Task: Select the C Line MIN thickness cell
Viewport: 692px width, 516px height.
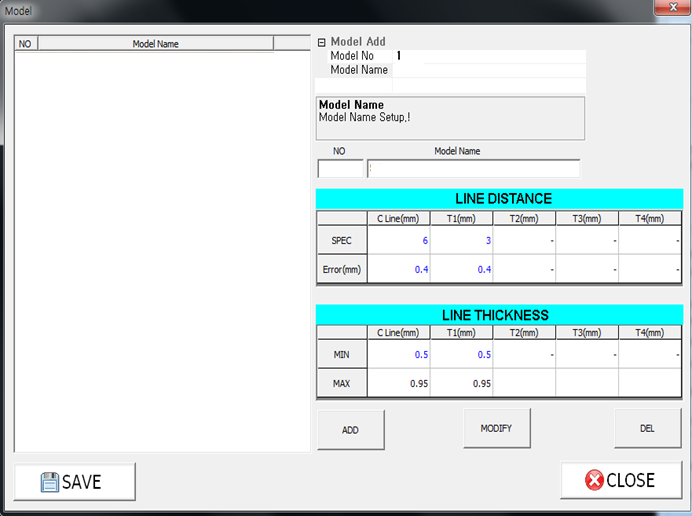Action: point(398,354)
